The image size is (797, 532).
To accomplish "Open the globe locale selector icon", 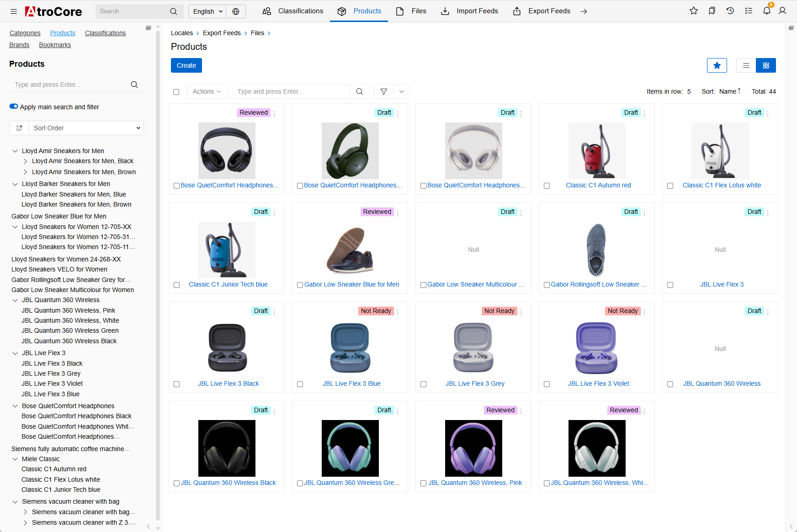I will tap(236, 11).
